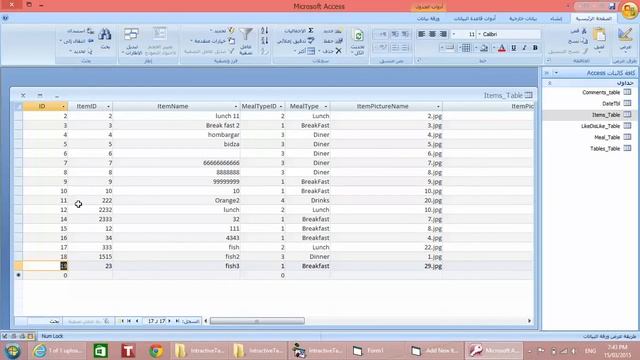Go to first record navigation button
The height and width of the screenshot is (360, 640).
[x=178, y=321]
